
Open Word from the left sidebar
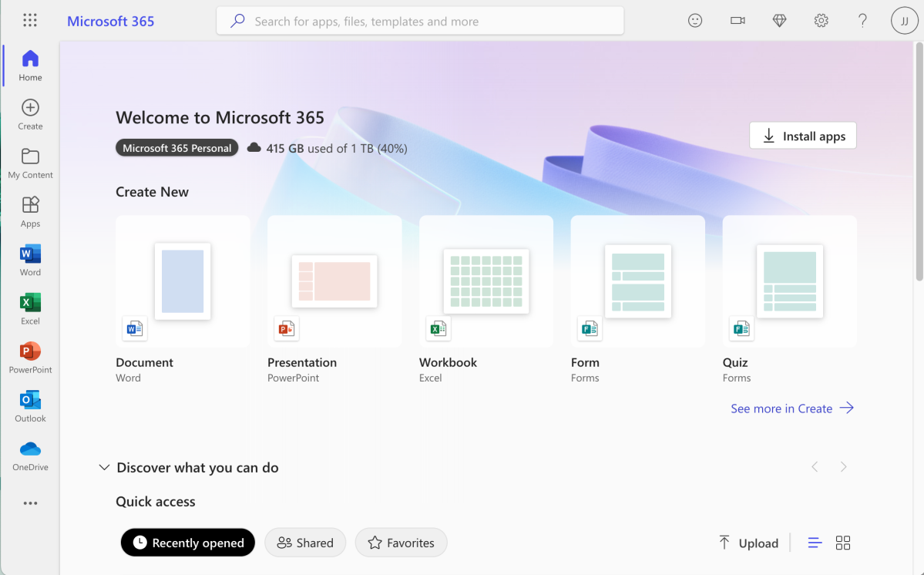pos(30,260)
